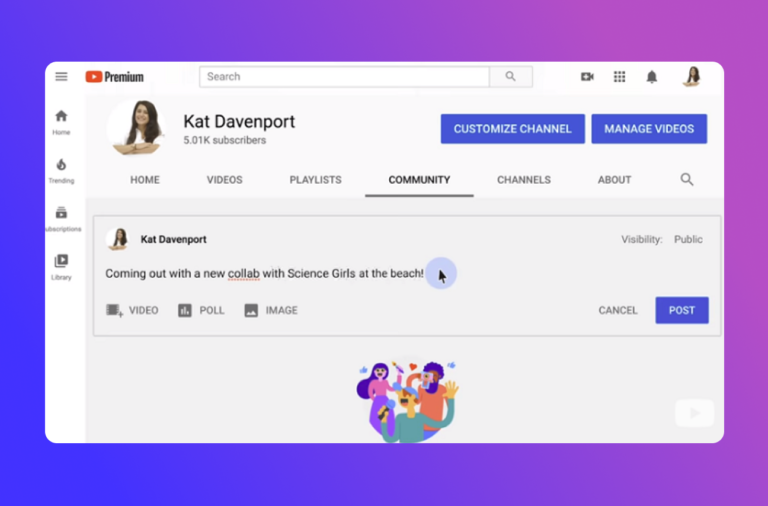Click the POST button
This screenshot has height=506, width=768.
pos(682,310)
